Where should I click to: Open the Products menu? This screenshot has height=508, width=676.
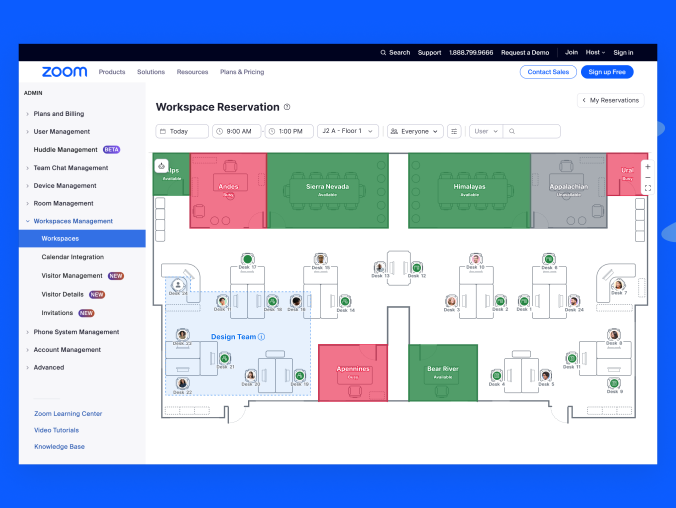click(x=112, y=72)
